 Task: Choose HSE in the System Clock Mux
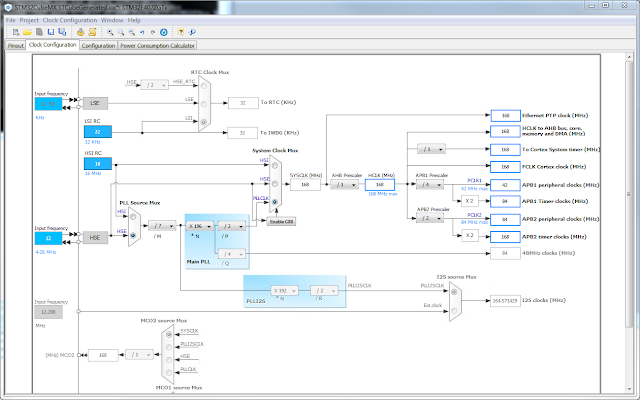pyautogui.click(x=275, y=184)
